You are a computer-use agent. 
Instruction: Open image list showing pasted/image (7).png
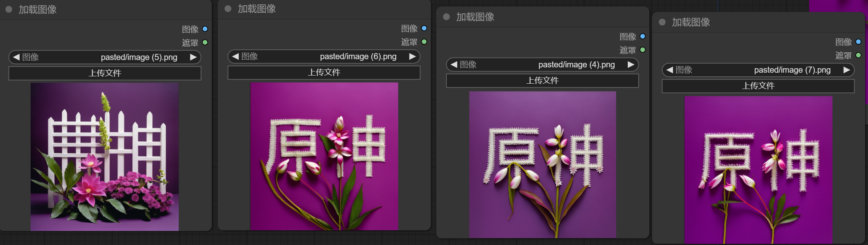(758, 70)
